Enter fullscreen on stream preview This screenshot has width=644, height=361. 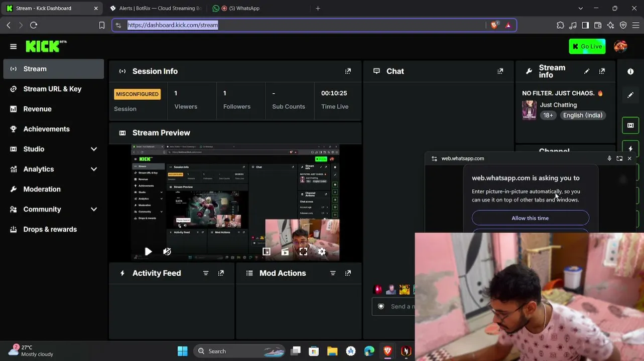303,252
